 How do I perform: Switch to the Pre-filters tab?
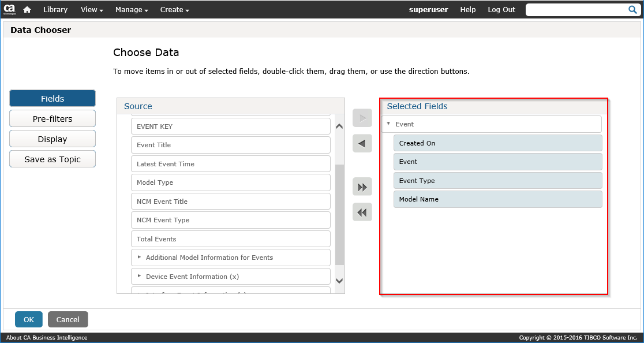pos(53,119)
